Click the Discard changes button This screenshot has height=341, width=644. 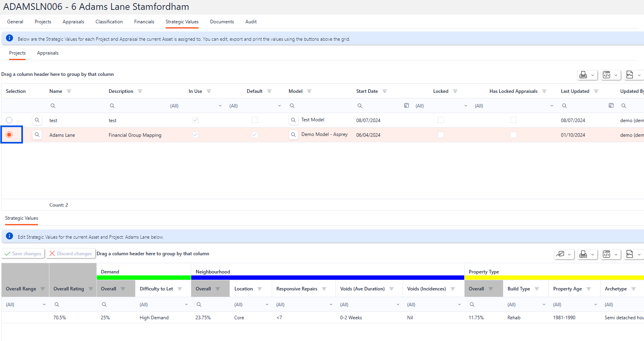click(x=70, y=254)
